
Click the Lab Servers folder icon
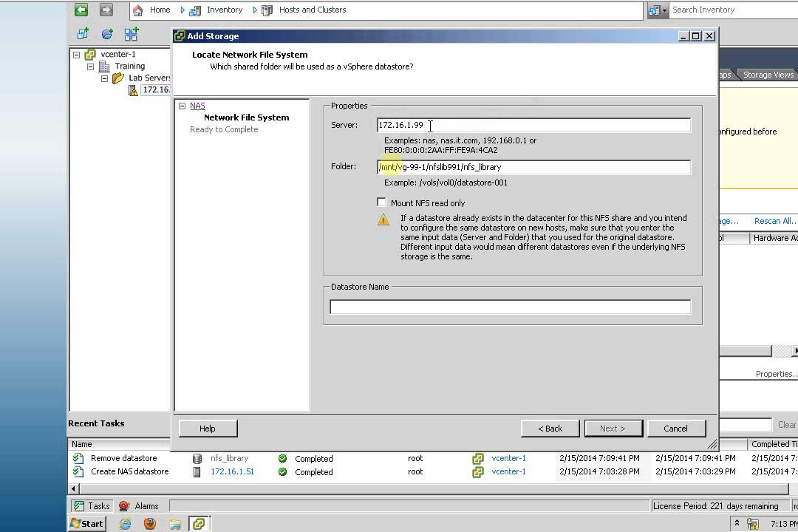[x=118, y=78]
